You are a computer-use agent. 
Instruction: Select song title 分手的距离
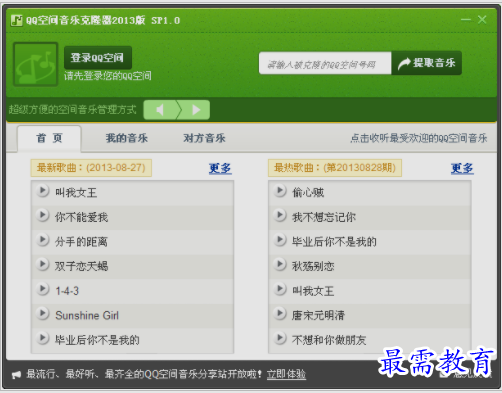click(82, 242)
